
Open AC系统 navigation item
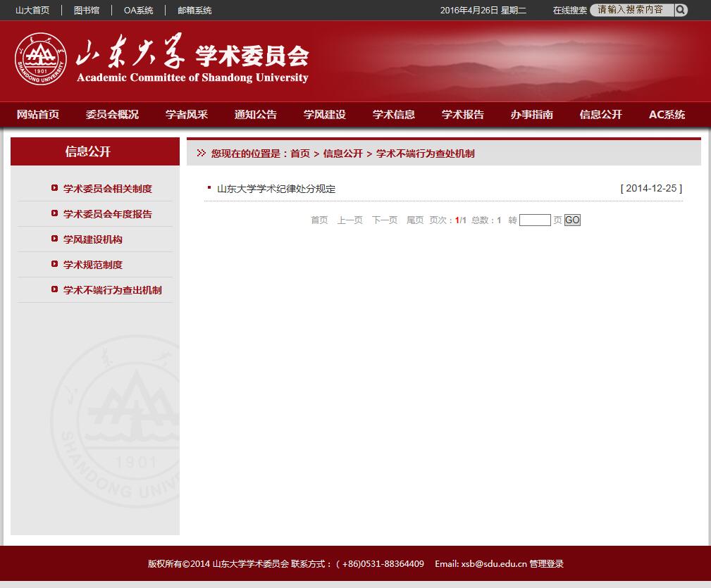point(667,115)
